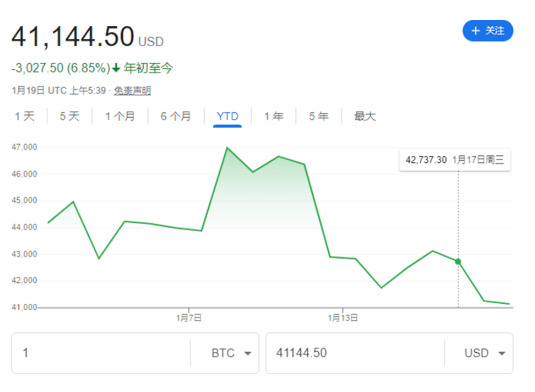The height and width of the screenshot is (392, 535).
Task: Select the 1 天 time range tab
Action: coord(24,116)
